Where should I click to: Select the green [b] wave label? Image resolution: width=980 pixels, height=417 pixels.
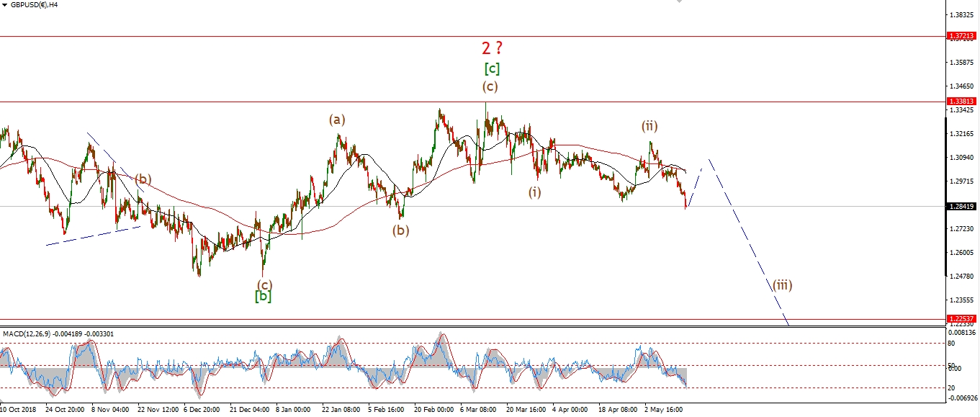click(x=263, y=296)
